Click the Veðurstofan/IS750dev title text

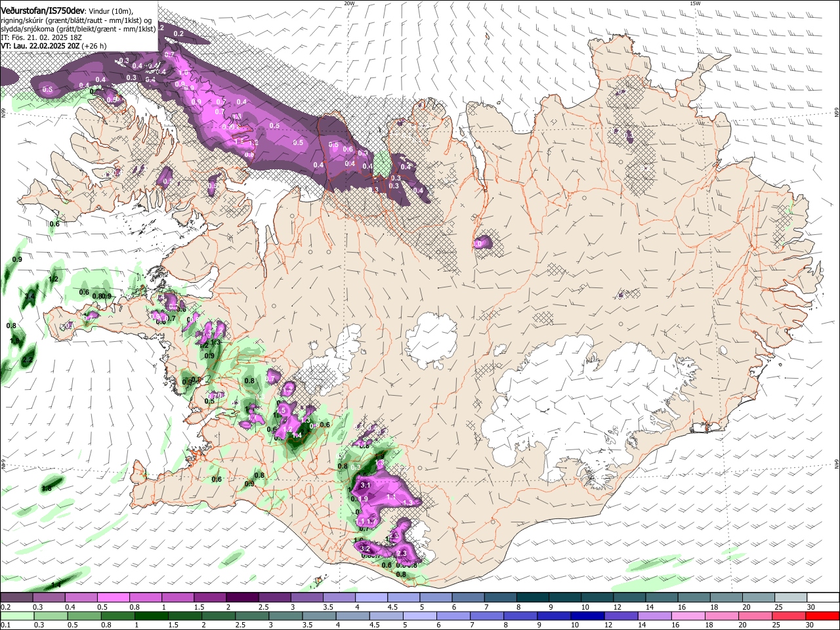click(x=43, y=10)
